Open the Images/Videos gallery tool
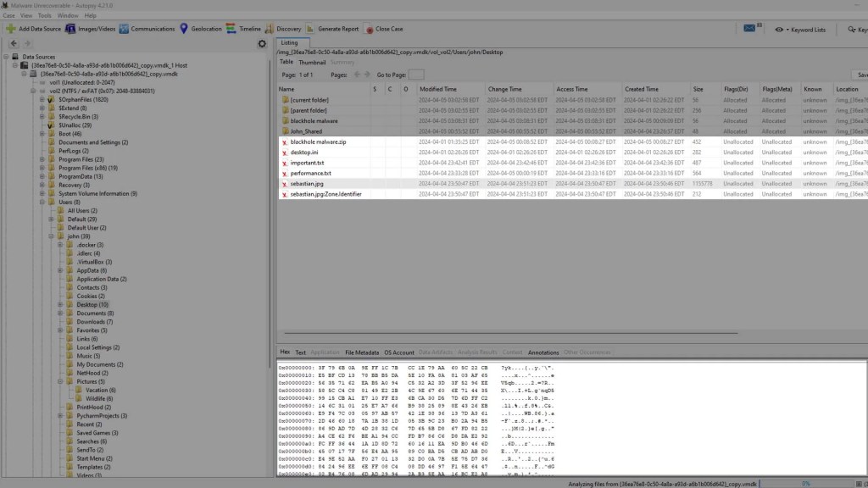 [71, 29]
